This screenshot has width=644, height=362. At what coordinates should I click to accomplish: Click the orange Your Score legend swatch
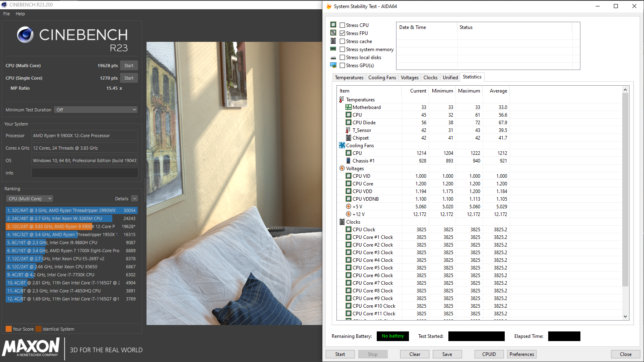(x=8, y=329)
